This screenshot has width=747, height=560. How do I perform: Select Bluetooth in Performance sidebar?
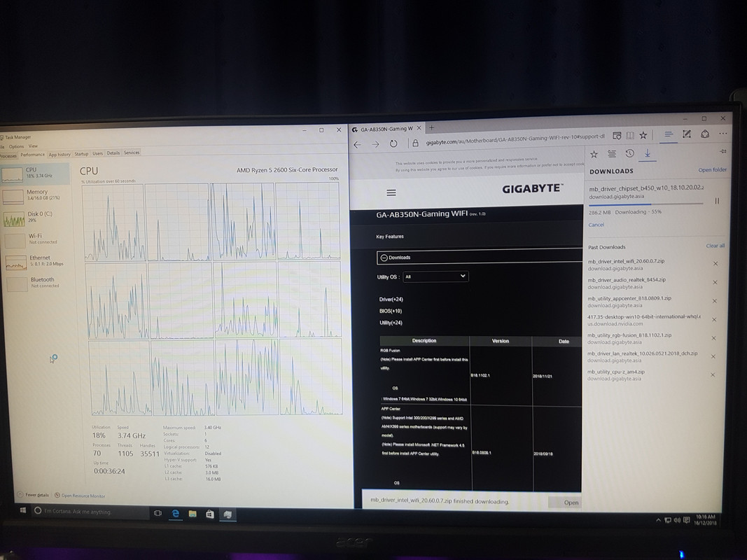pos(38,283)
